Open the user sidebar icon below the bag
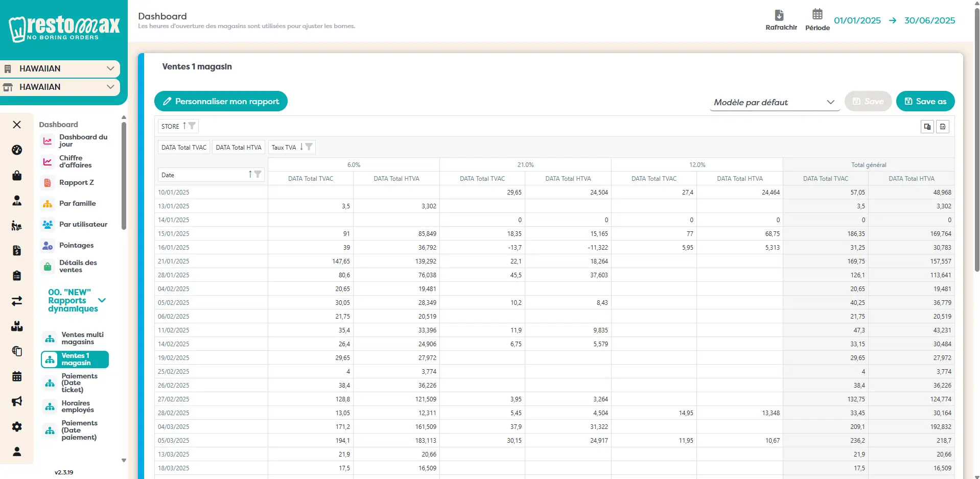Screen dimensions: 980x479 (17, 201)
